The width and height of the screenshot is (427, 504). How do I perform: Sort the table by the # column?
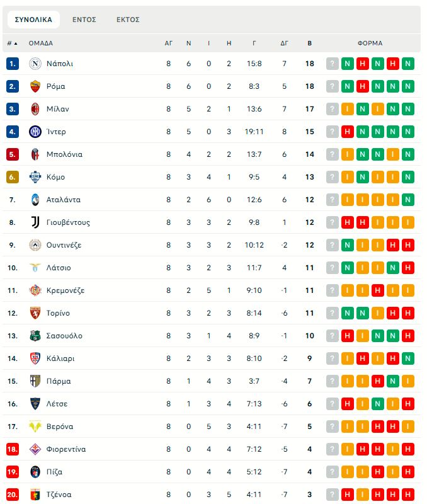(x=12, y=43)
